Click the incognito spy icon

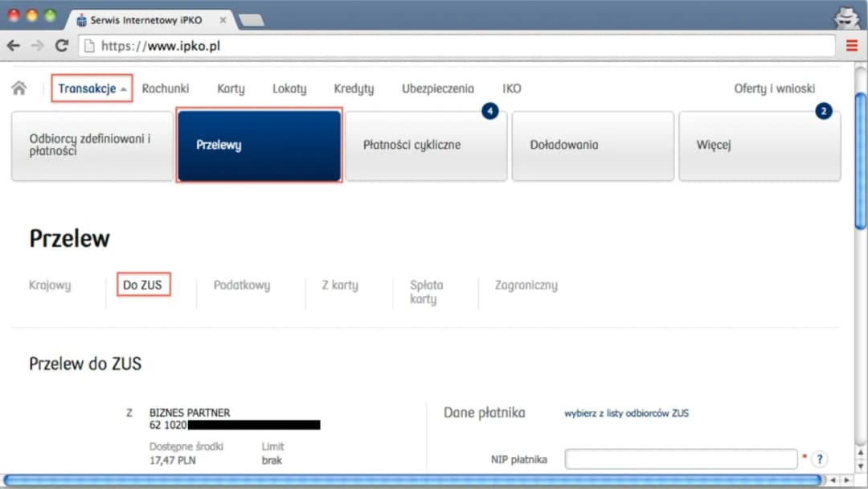pos(845,16)
